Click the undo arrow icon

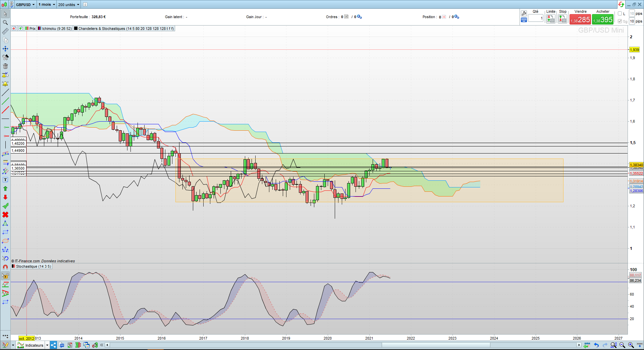(596, 345)
